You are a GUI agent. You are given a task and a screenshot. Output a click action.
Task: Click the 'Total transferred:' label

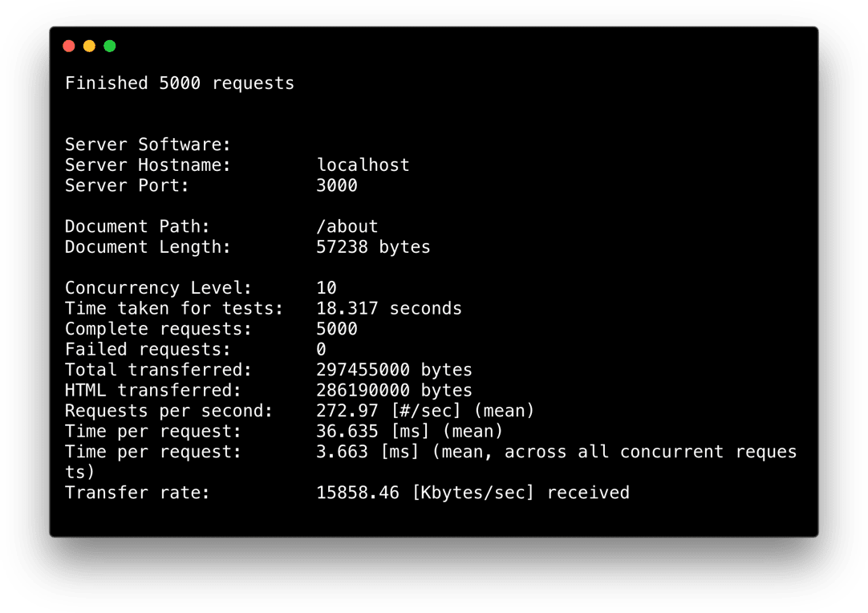coord(158,370)
